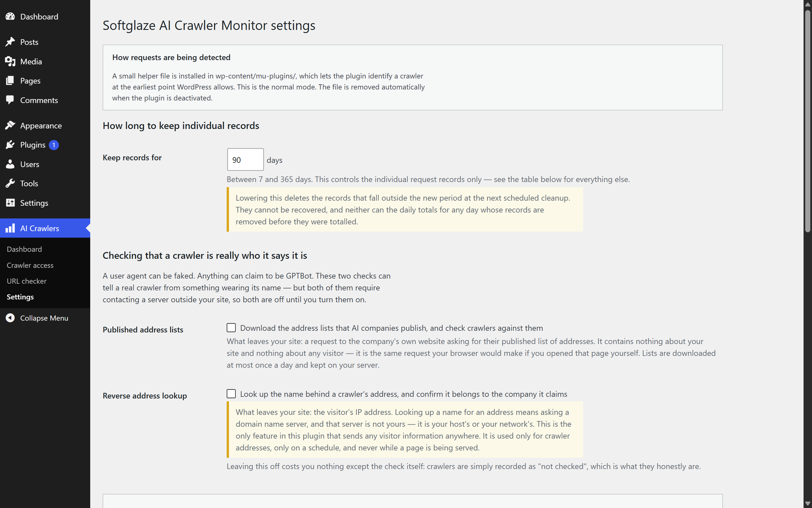Viewport: 812px width, 508px height.
Task: Open the Appearance menu
Action: 45,125
